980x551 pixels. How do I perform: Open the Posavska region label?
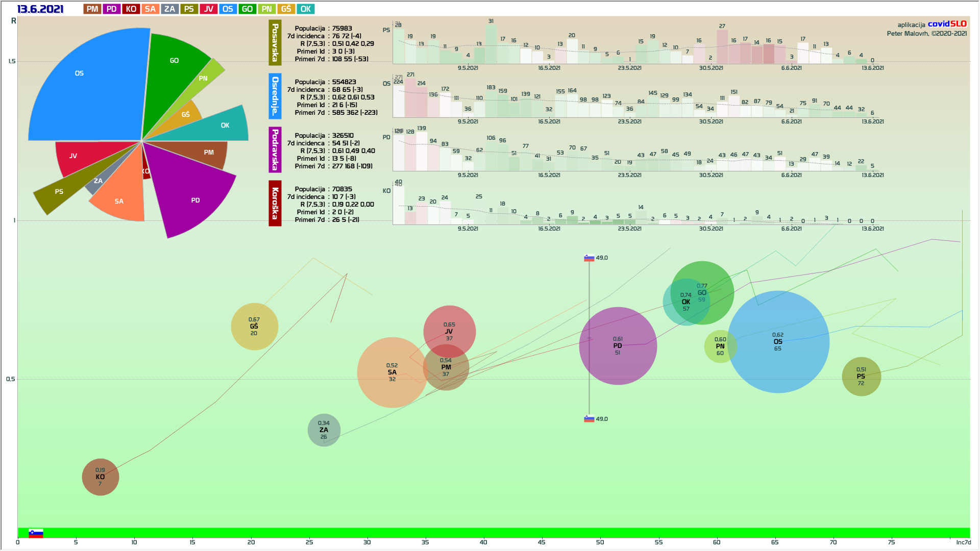click(x=275, y=43)
